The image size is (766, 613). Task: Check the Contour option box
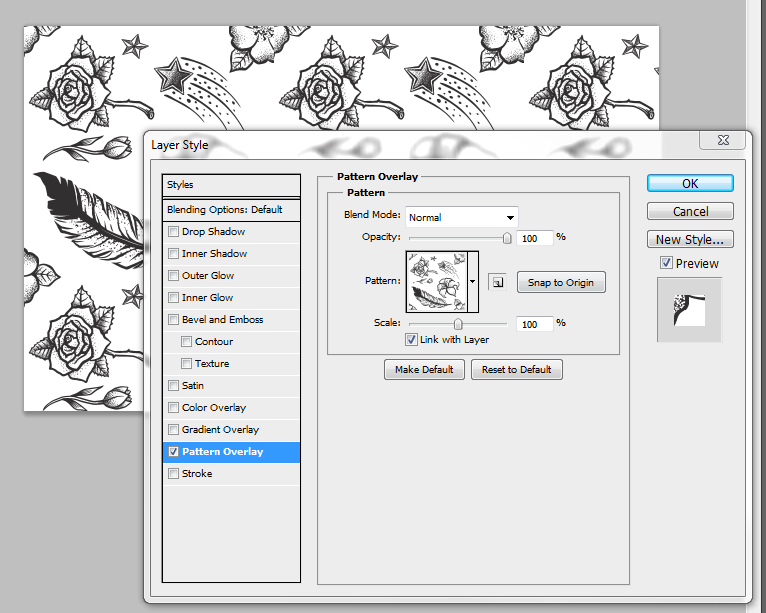[x=186, y=341]
